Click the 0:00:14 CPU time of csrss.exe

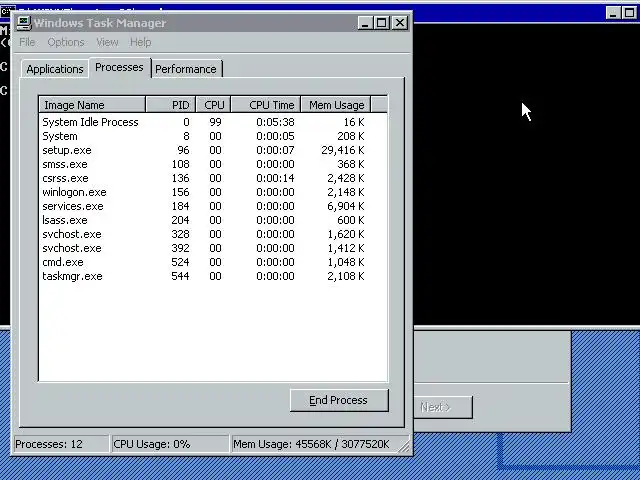pyautogui.click(x=275, y=178)
